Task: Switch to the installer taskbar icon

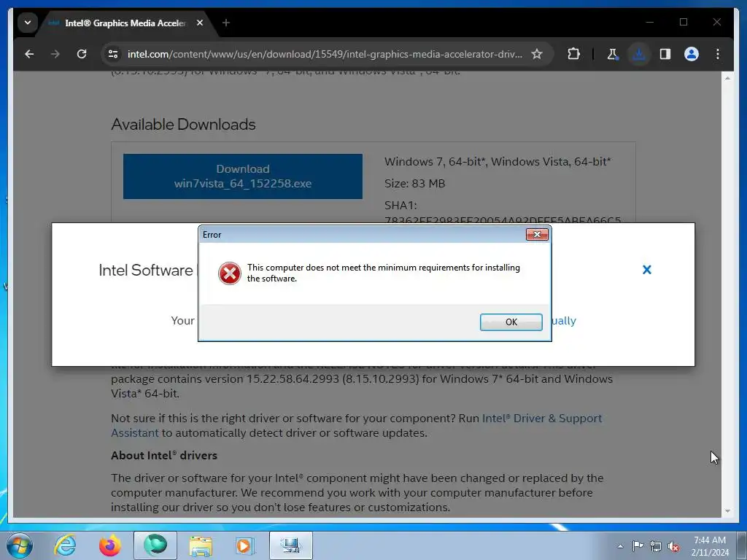Action: coord(291,545)
